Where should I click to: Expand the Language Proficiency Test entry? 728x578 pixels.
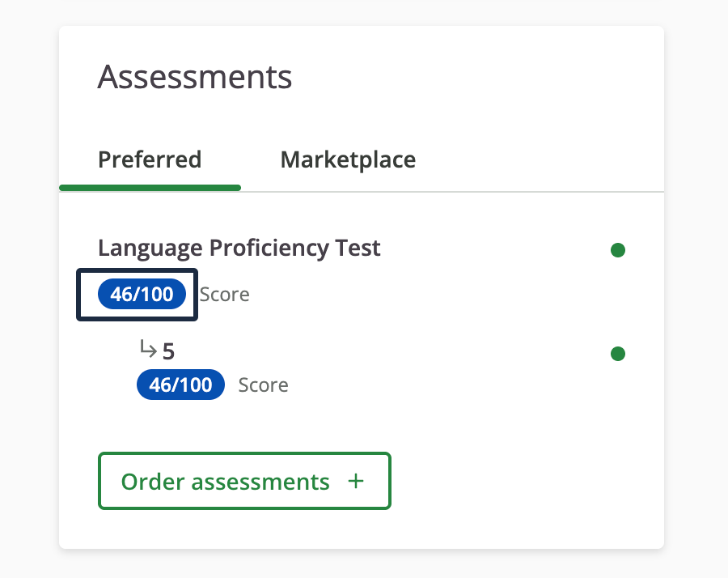pos(239,248)
